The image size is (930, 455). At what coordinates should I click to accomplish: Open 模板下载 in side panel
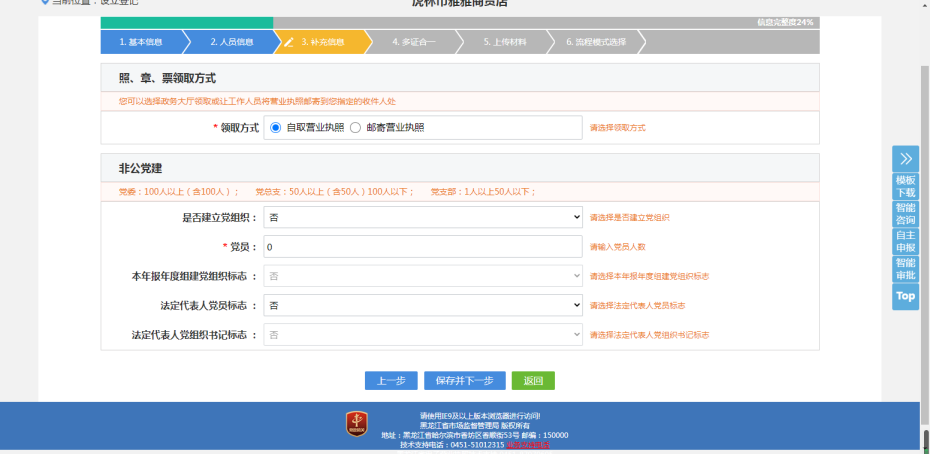[905, 186]
